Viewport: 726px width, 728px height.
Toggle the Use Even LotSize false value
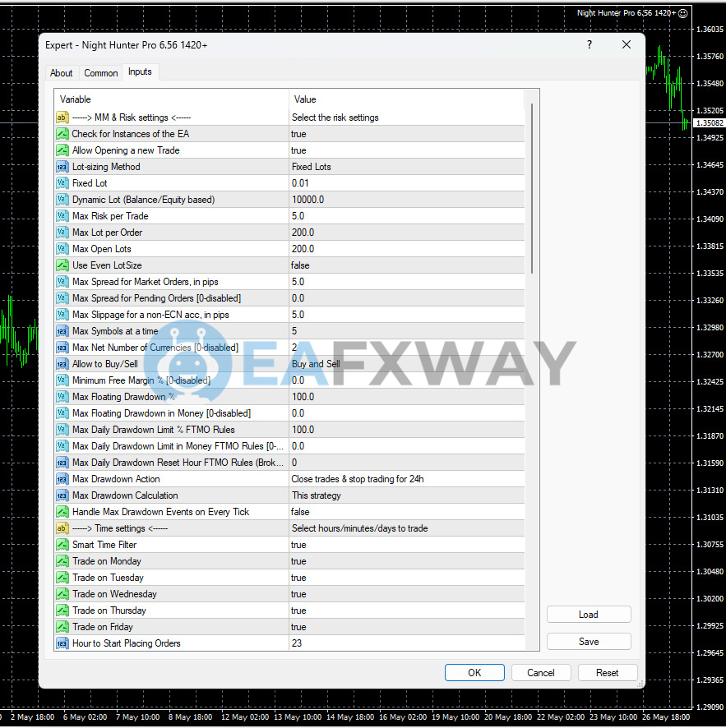click(406, 265)
